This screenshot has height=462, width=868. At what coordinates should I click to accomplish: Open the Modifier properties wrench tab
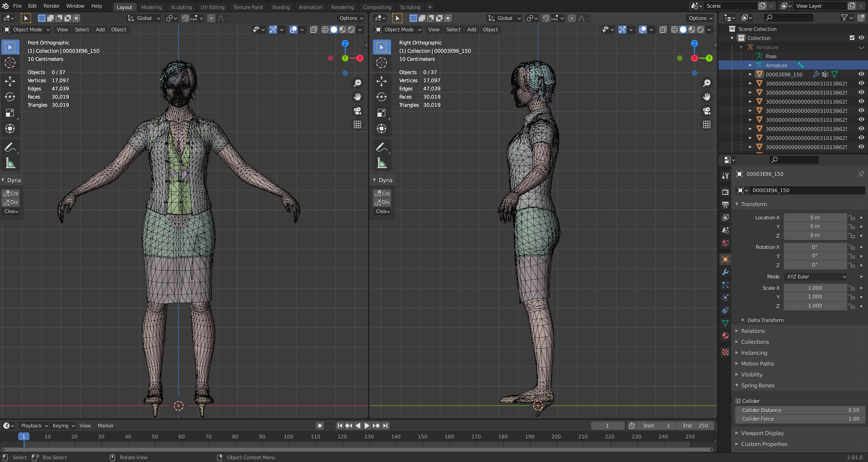tap(725, 272)
